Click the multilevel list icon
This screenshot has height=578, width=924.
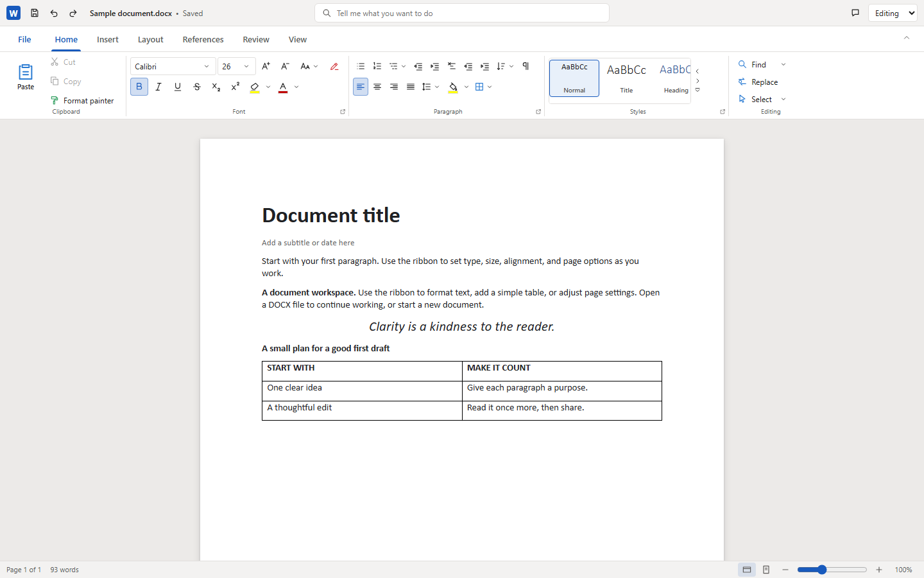394,66
